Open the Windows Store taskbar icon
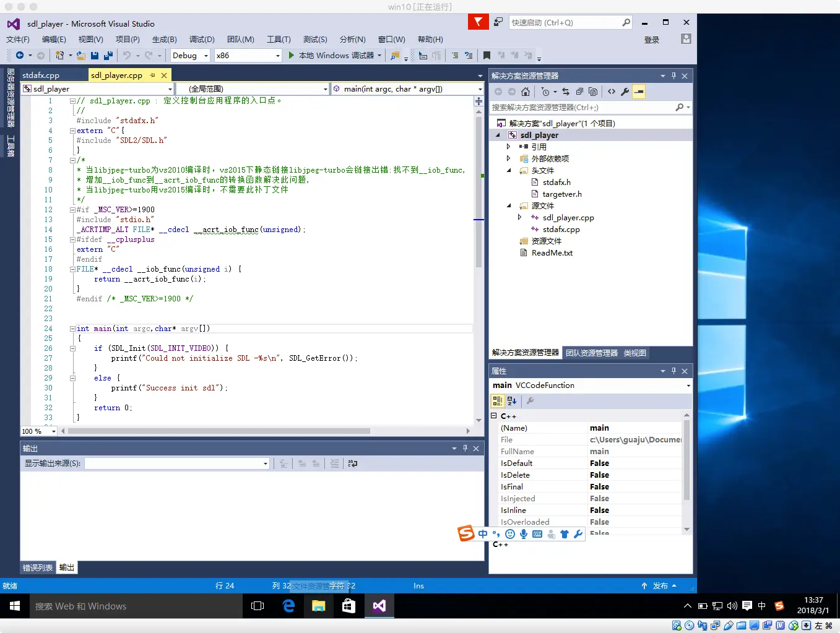Image resolution: width=840 pixels, height=633 pixels. tap(349, 606)
